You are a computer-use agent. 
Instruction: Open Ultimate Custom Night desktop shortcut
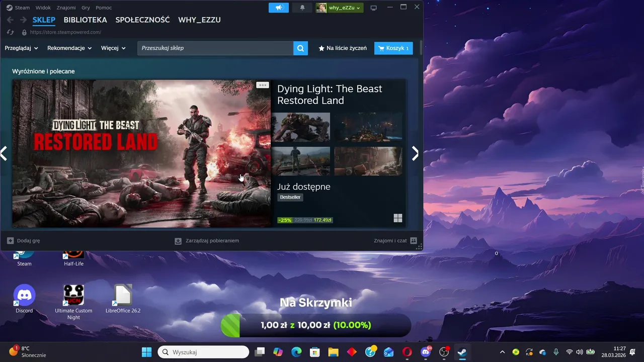(x=73, y=302)
